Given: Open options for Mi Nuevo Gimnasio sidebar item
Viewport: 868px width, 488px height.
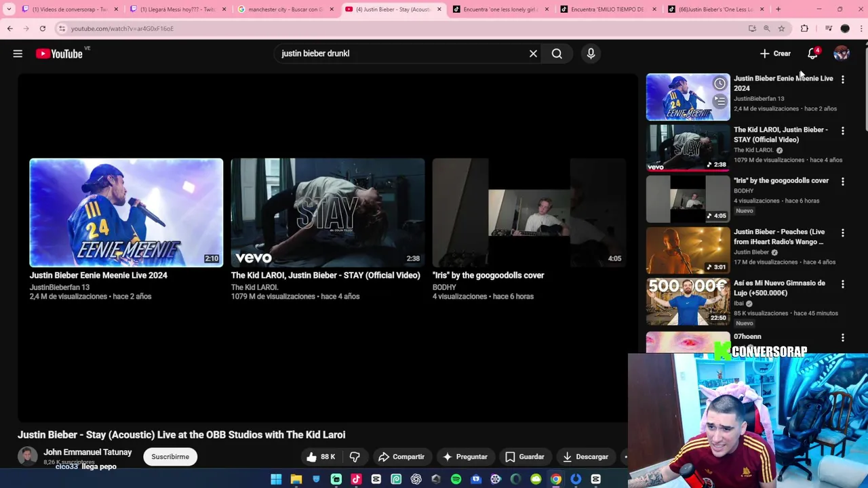Looking at the screenshot, I should (x=842, y=284).
